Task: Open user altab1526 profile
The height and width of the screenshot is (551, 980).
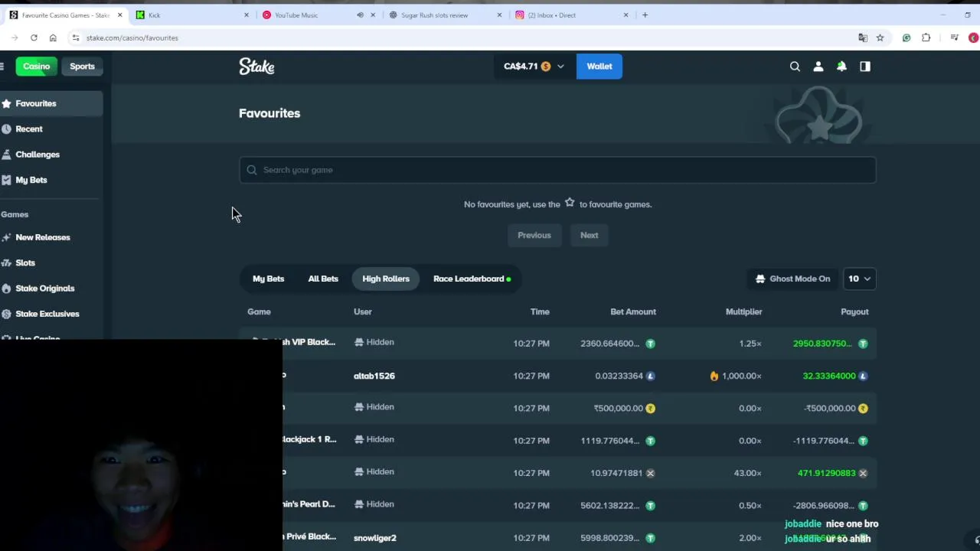Action: (x=374, y=376)
